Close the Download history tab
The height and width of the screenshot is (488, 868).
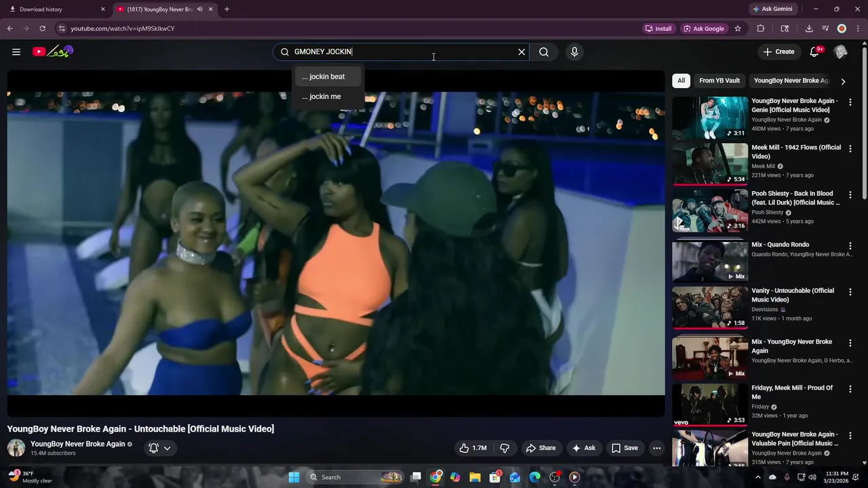pyautogui.click(x=103, y=9)
